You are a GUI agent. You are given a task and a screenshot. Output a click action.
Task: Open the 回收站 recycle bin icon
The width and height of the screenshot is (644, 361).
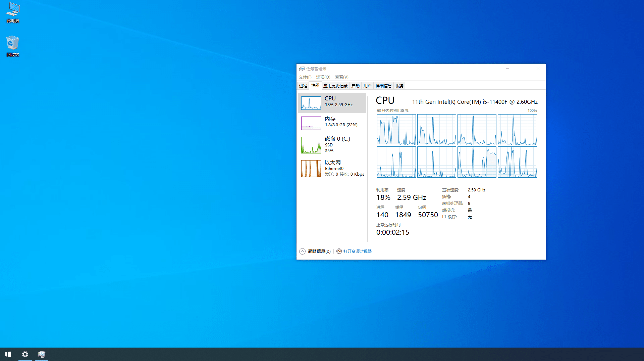click(13, 46)
